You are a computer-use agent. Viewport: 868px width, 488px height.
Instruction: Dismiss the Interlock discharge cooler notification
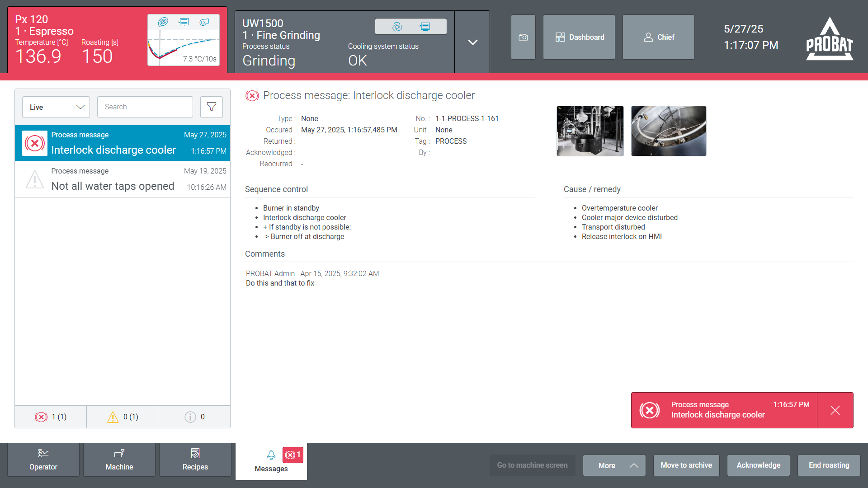tap(835, 410)
